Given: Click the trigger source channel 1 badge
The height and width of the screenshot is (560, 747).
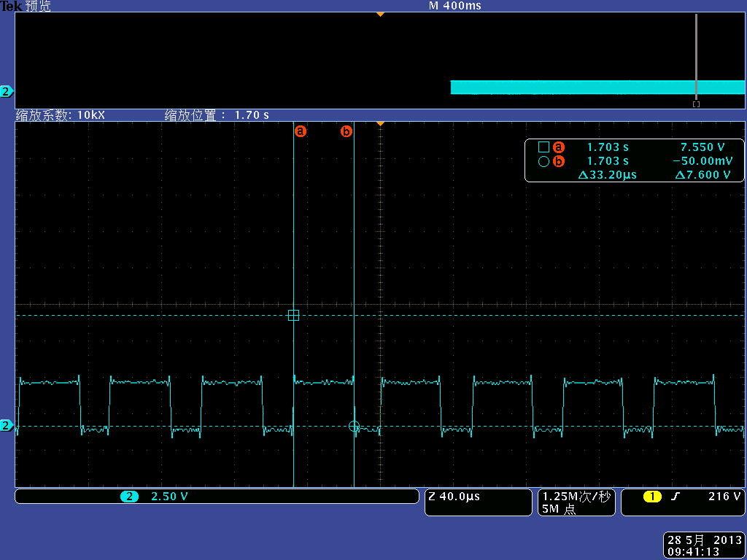Looking at the screenshot, I should [652, 497].
